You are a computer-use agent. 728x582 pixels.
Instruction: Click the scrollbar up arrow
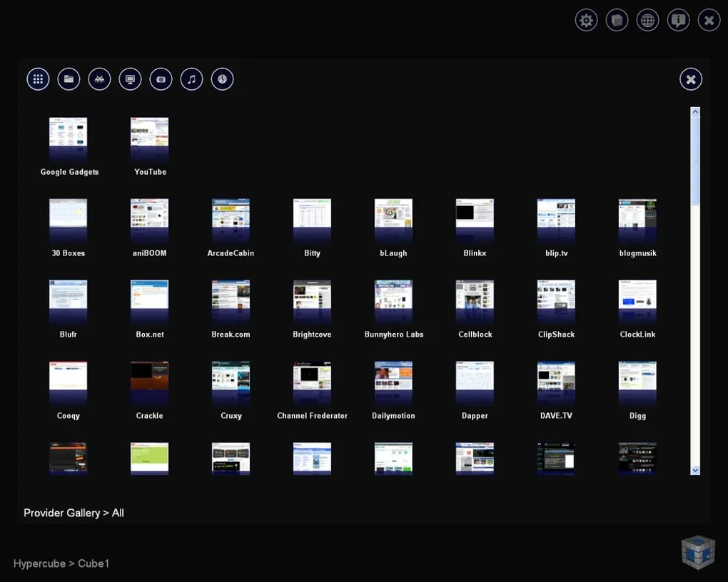[695, 111]
